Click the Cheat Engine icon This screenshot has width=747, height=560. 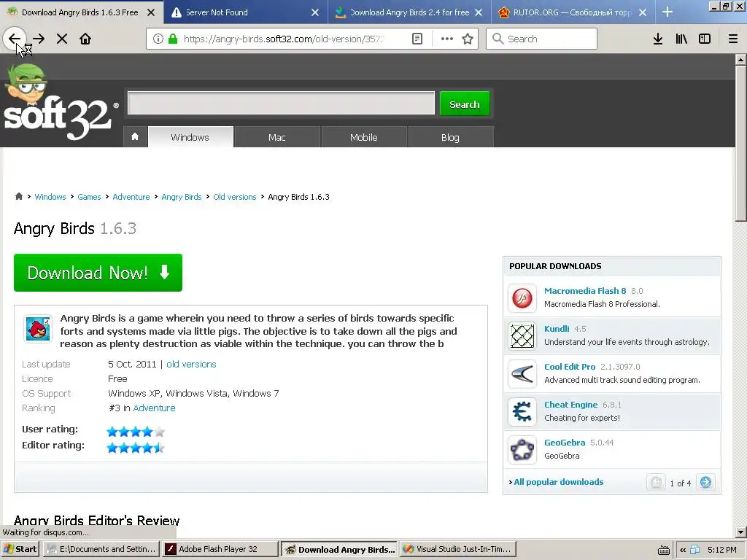[x=522, y=412]
